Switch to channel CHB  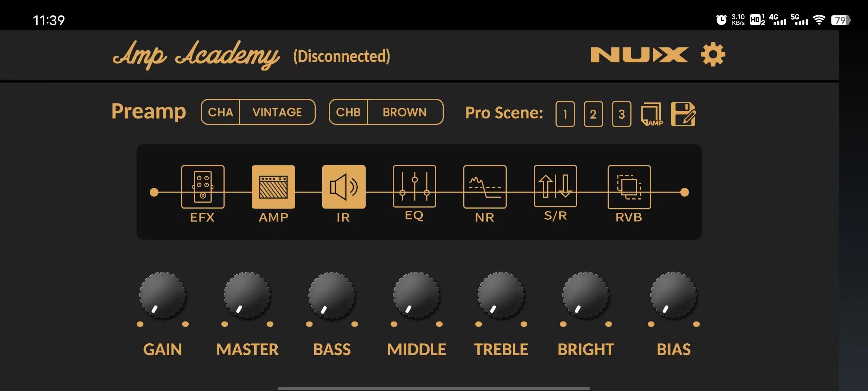[348, 112]
